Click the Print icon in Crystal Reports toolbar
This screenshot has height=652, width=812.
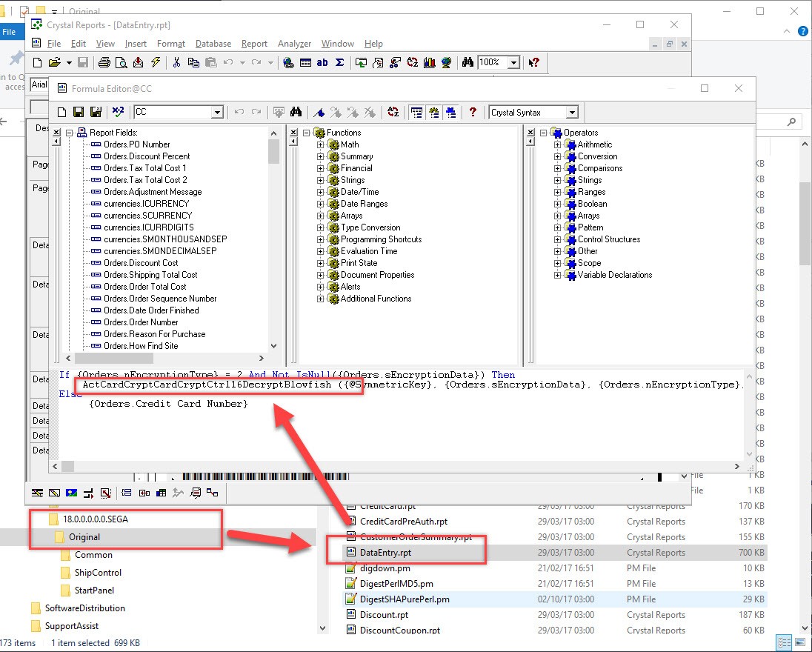click(104, 63)
